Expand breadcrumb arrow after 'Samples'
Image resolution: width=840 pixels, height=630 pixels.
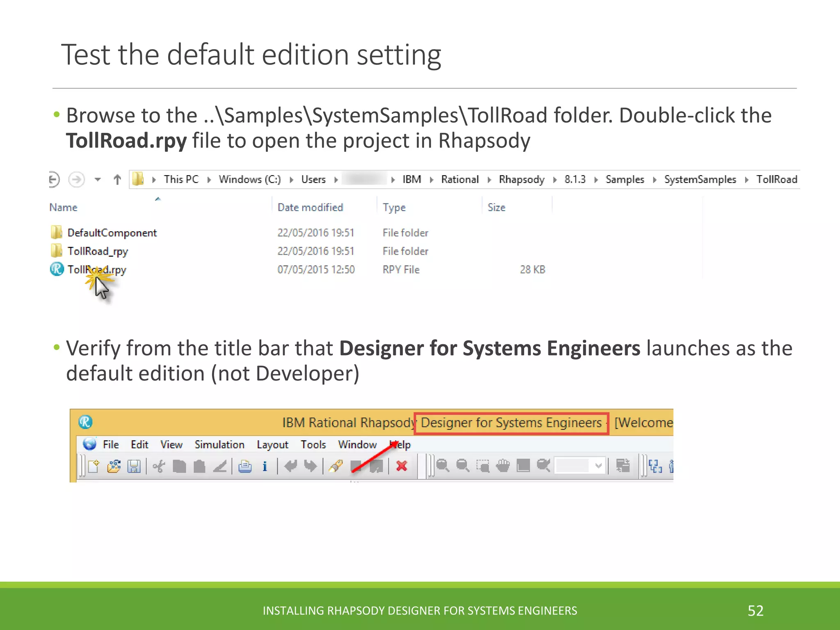655,180
